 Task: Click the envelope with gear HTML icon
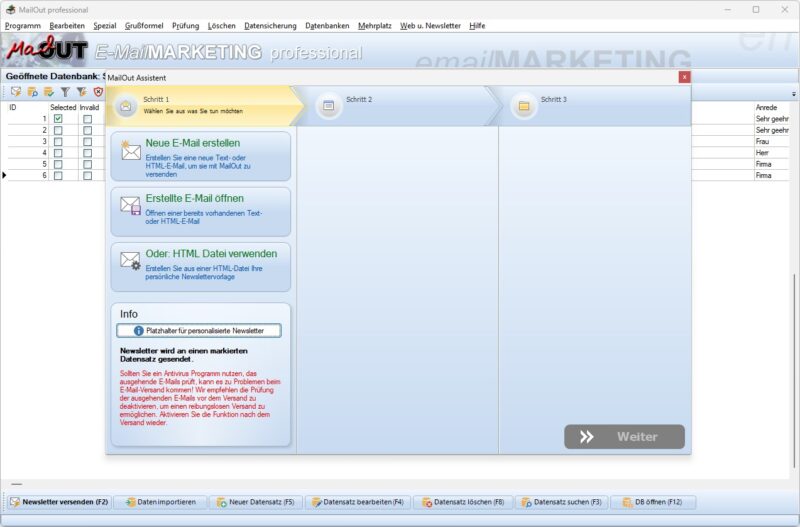(131, 261)
